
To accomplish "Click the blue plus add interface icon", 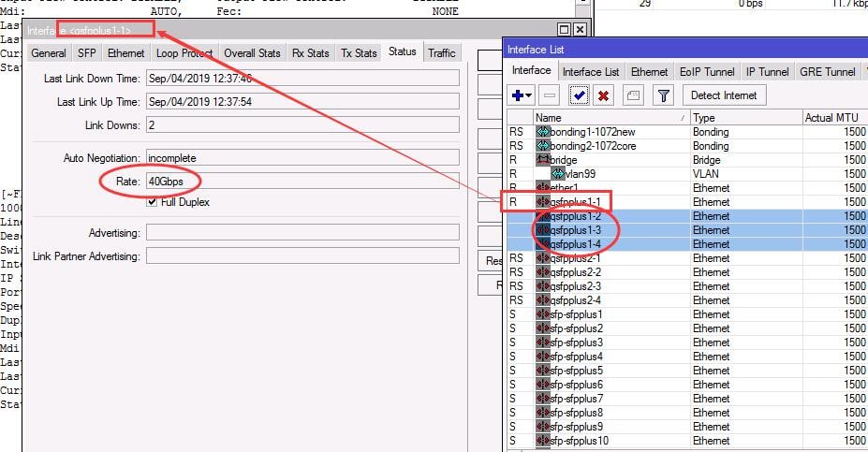I will click(518, 95).
